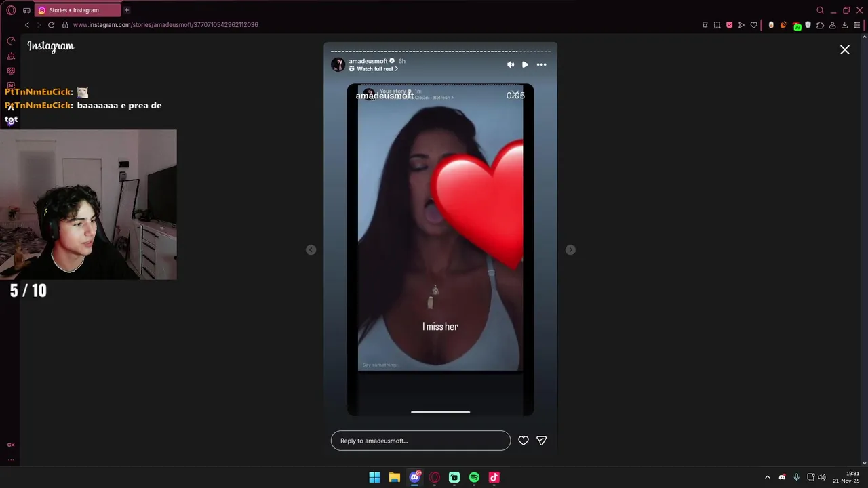This screenshot has height=488, width=868.
Task: Open the grey shield extension icon
Action: coord(808,25)
